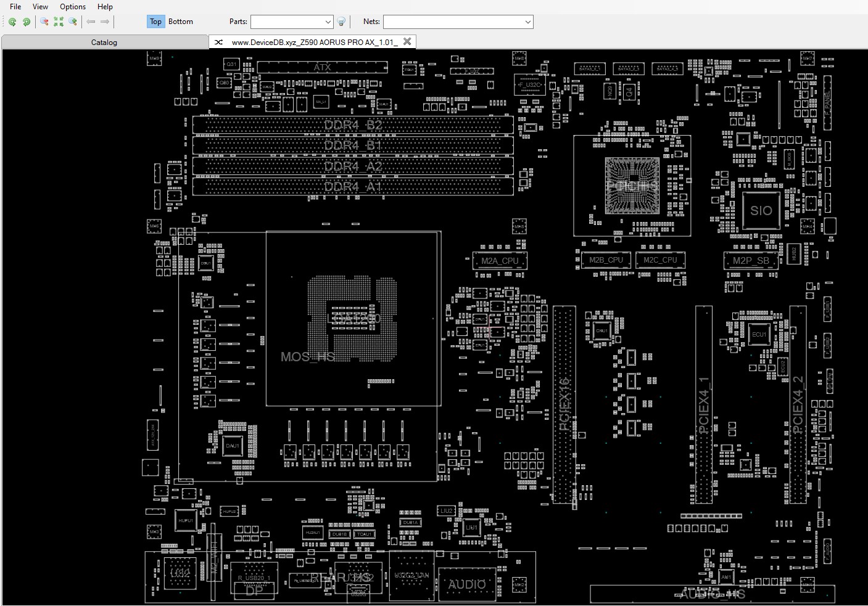868x606 pixels.
Task: Click the lightbulb highlight icon next to Parts
Action: click(341, 22)
